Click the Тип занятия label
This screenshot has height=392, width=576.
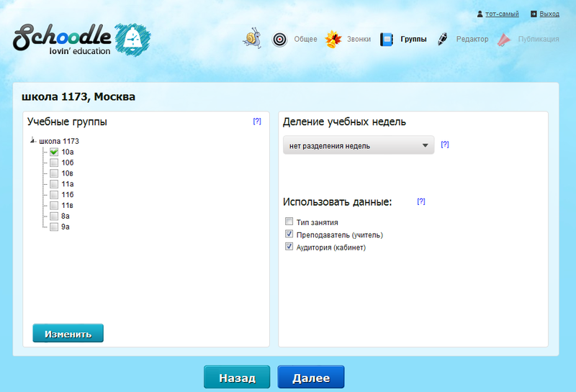pyautogui.click(x=317, y=222)
